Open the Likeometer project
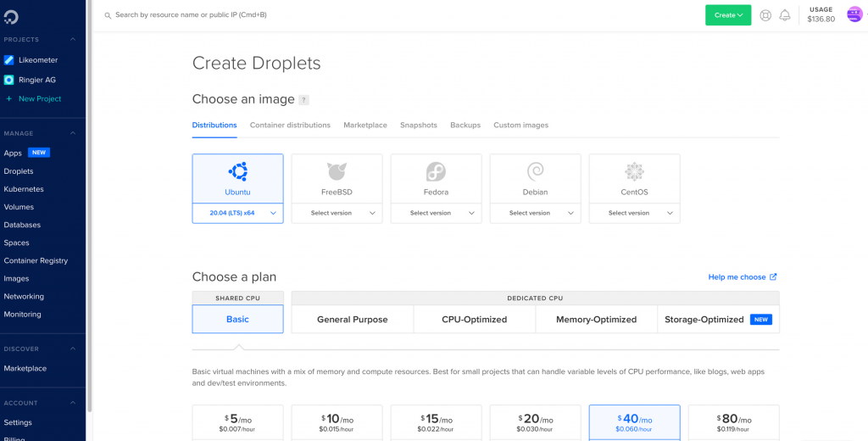This screenshot has width=868, height=441. coord(38,60)
